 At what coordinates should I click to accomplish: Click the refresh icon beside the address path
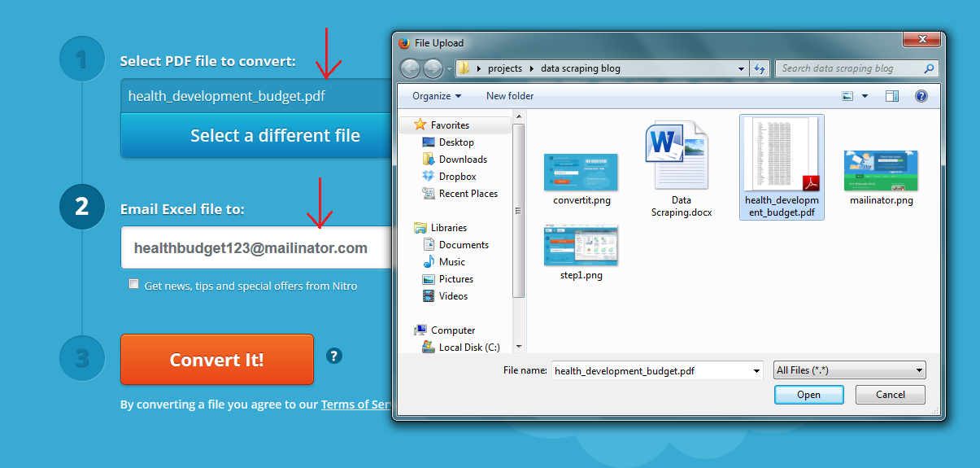[760, 68]
